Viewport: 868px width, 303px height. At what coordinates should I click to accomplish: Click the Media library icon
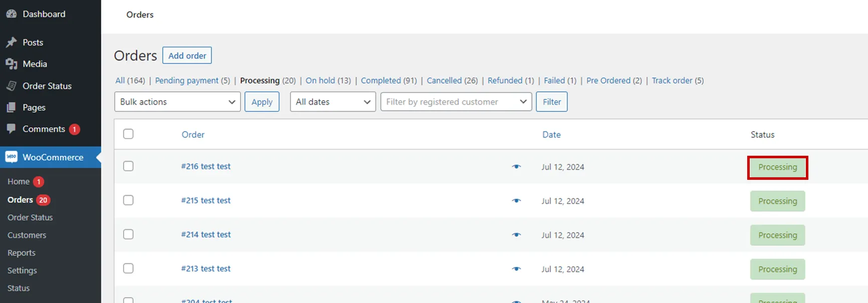[11, 64]
